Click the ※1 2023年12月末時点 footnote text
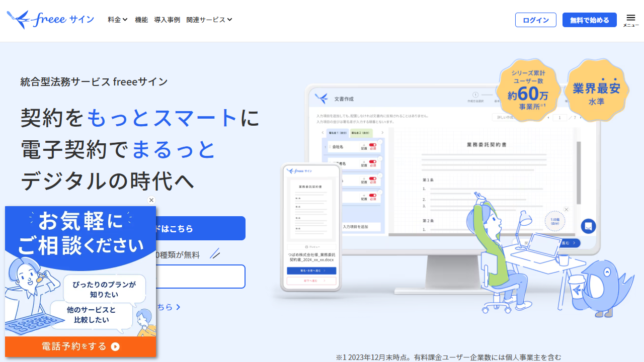Screen dimensions: 644x362 click(x=449, y=357)
